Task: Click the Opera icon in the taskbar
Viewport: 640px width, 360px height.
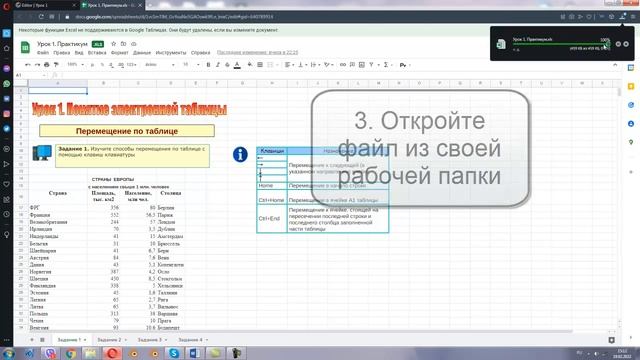Action: coord(112,353)
